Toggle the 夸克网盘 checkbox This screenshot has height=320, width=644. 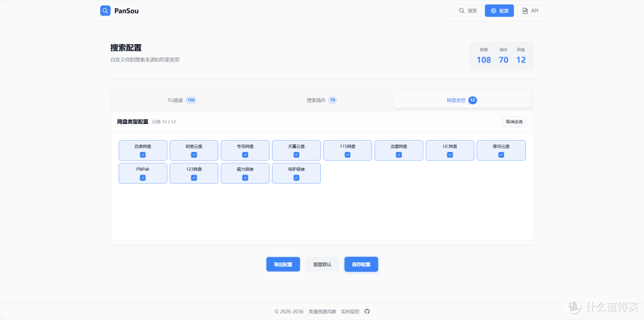(245, 155)
